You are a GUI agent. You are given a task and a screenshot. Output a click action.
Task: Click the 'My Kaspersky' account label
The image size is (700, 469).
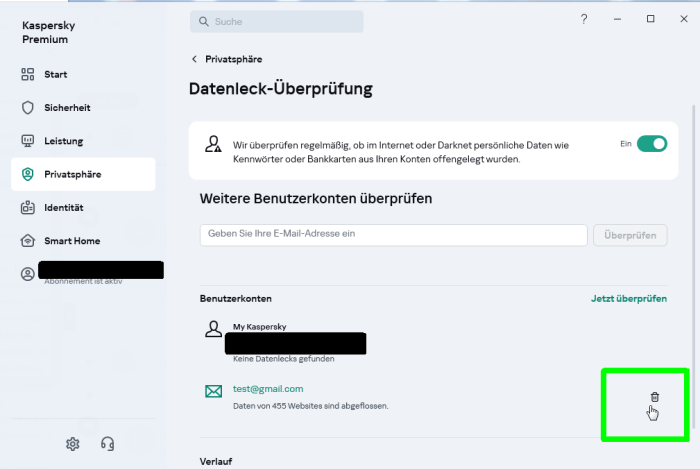click(259, 327)
